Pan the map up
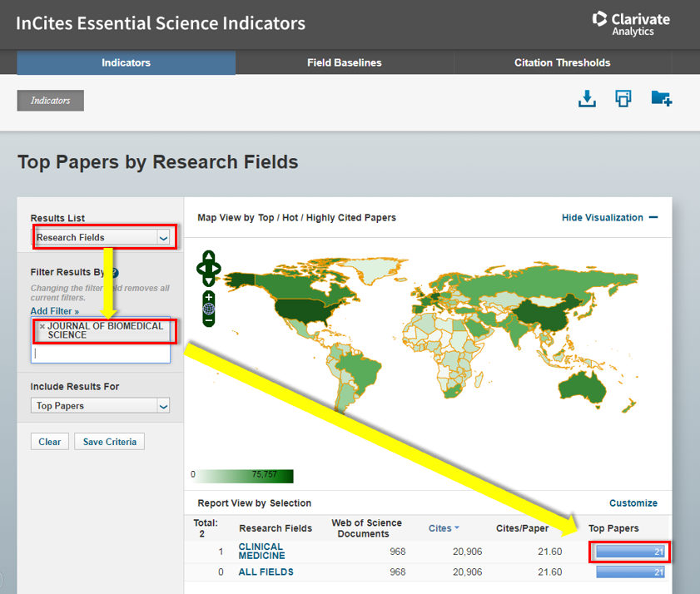This screenshot has width=700, height=594. 208,255
